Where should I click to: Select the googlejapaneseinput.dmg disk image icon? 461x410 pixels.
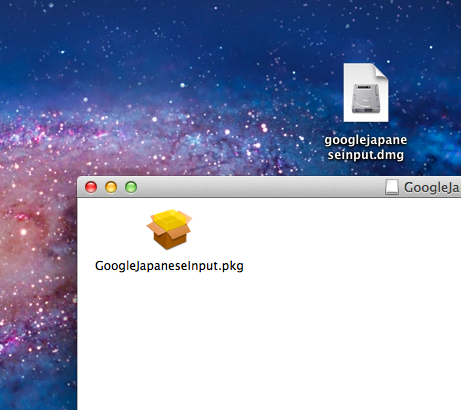(366, 93)
